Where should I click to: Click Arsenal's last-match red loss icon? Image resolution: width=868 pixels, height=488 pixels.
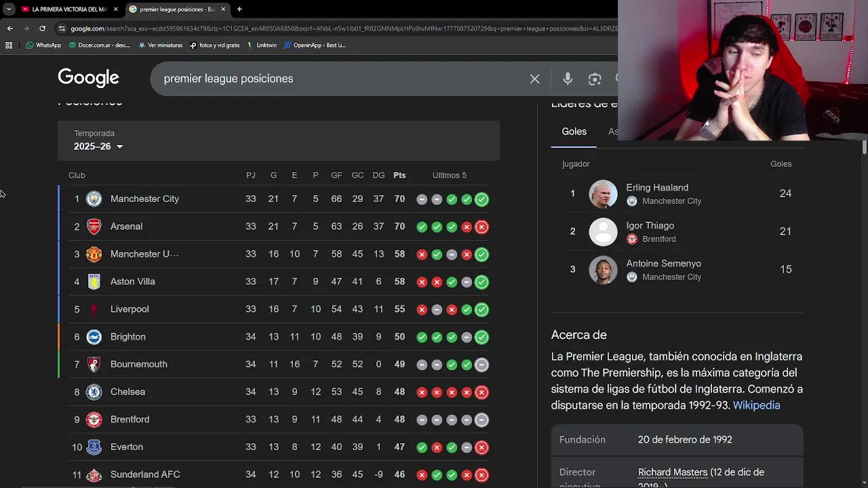coord(481,226)
